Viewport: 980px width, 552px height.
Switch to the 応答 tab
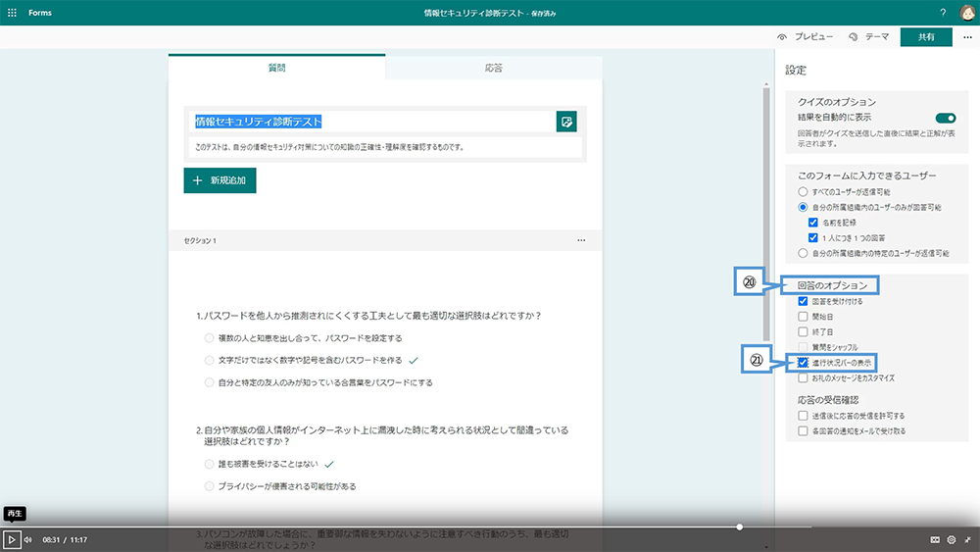(x=494, y=68)
